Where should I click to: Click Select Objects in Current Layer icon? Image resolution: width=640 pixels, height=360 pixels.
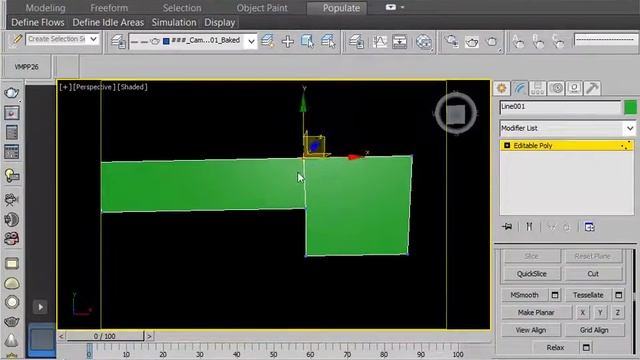click(307, 41)
